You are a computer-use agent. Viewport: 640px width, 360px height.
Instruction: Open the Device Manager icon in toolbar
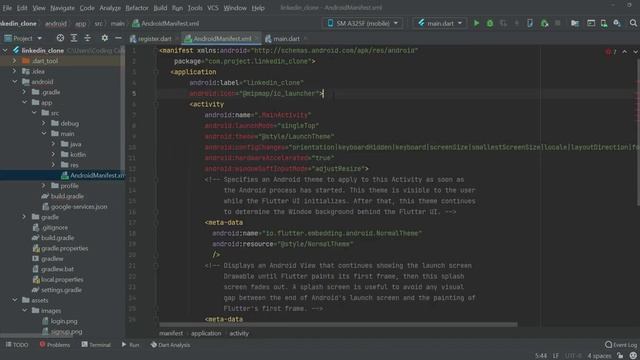coord(604,23)
